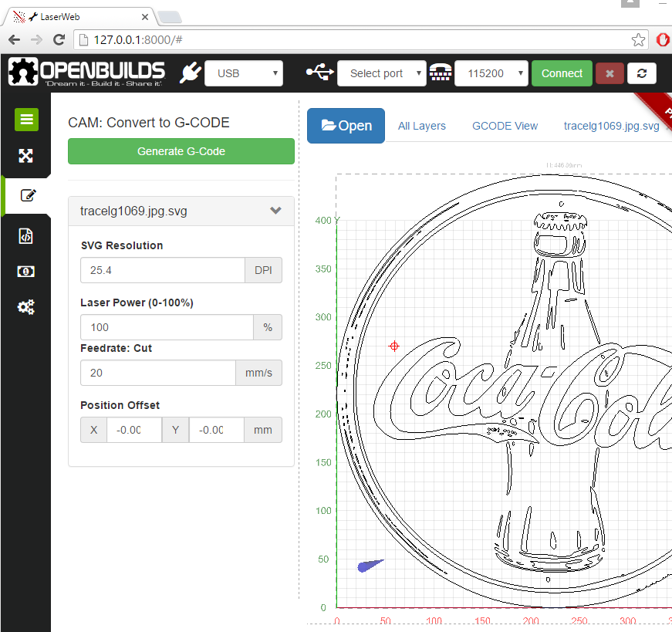Open the G-code file sidebar icon

(x=26, y=236)
